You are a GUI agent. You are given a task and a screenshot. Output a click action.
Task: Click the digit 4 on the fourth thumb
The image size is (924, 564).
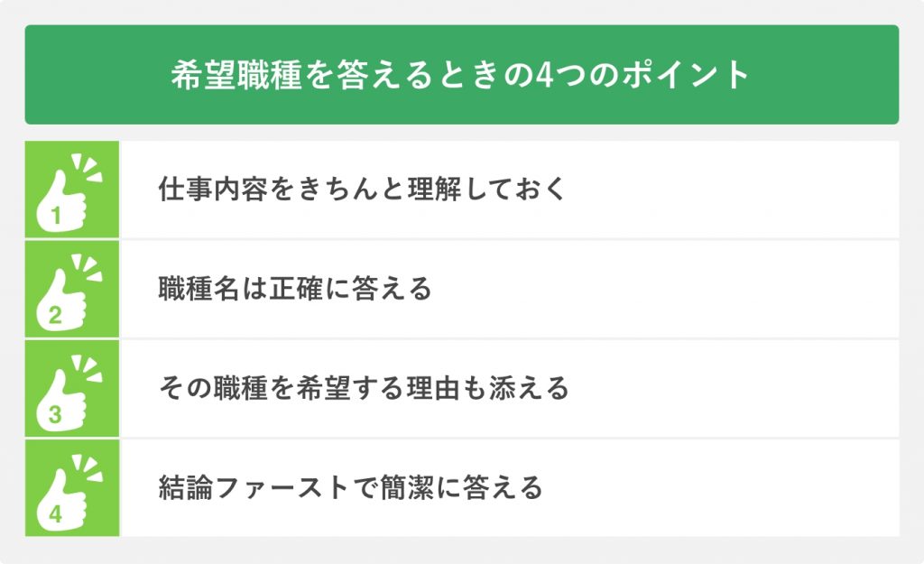(55, 516)
